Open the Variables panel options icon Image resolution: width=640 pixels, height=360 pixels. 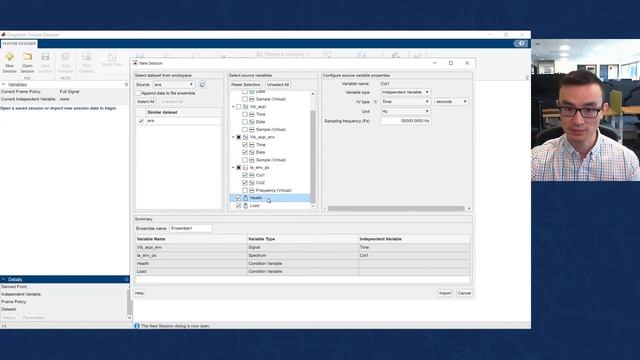click(x=126, y=84)
